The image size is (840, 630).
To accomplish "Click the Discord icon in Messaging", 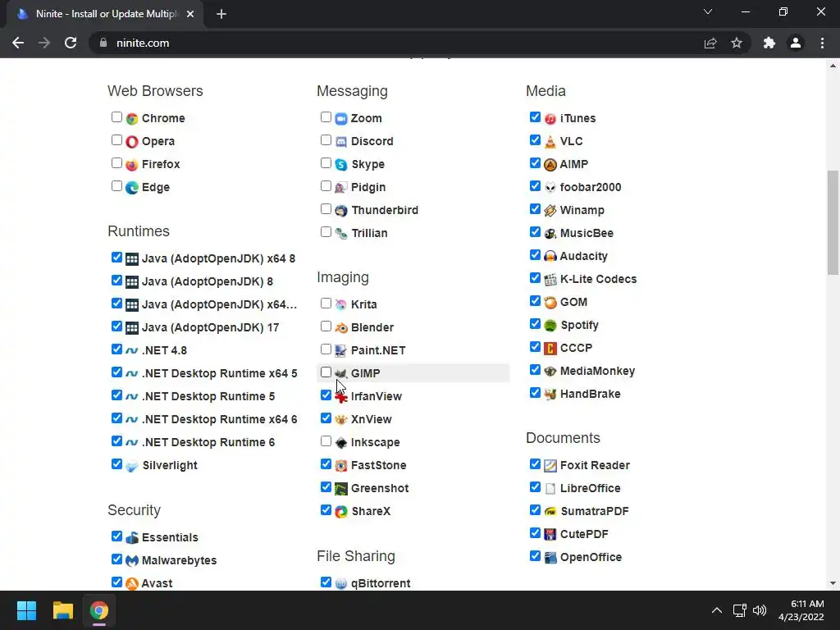I will click(x=341, y=141).
